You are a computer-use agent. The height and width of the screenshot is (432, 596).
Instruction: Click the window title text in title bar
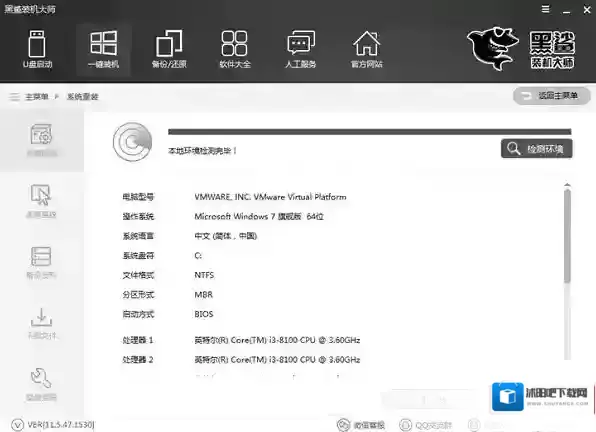pyautogui.click(x=30, y=9)
